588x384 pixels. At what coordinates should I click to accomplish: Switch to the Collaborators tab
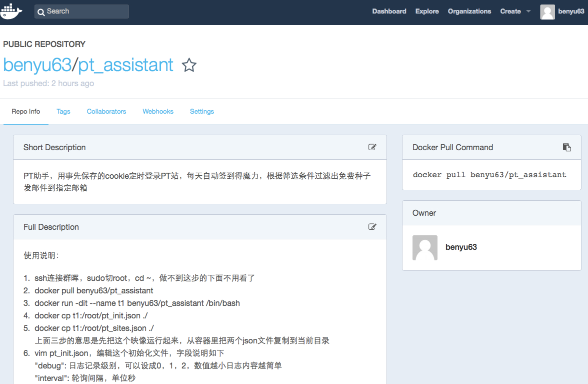tap(106, 112)
